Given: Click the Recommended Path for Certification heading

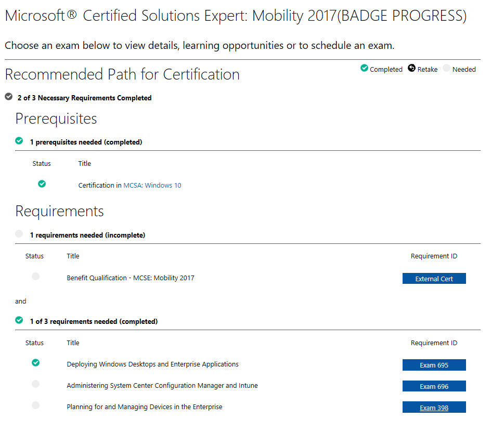Looking at the screenshot, I should pos(122,74).
